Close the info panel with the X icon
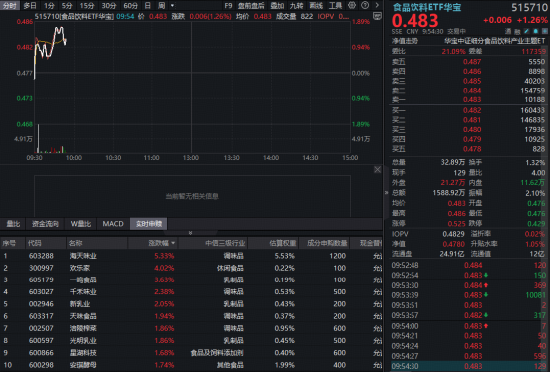 [x=377, y=170]
